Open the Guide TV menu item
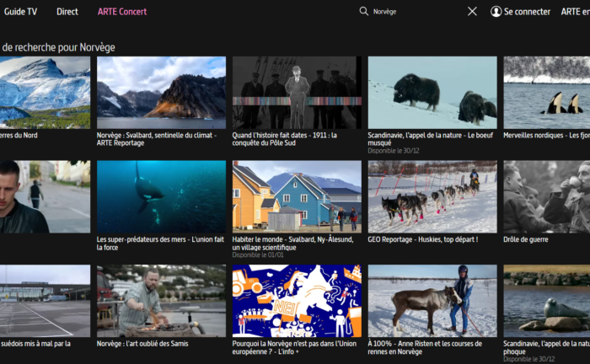 [20, 12]
